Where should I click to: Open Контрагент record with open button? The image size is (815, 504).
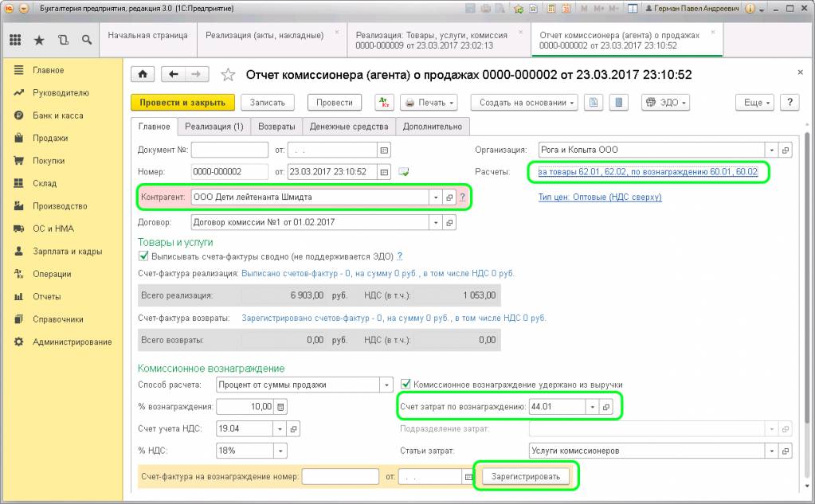(x=449, y=197)
